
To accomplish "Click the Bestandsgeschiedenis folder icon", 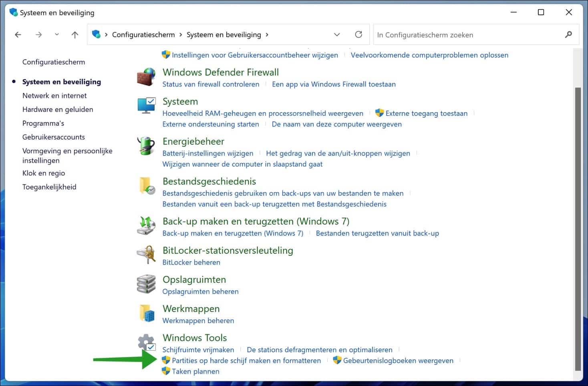I will [x=146, y=186].
